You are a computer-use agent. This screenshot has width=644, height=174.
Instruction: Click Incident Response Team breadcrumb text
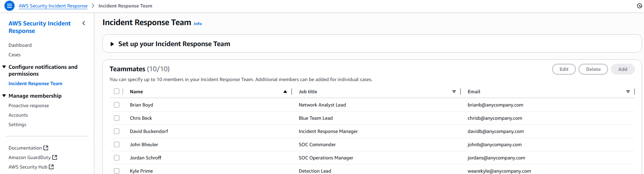coord(125,6)
